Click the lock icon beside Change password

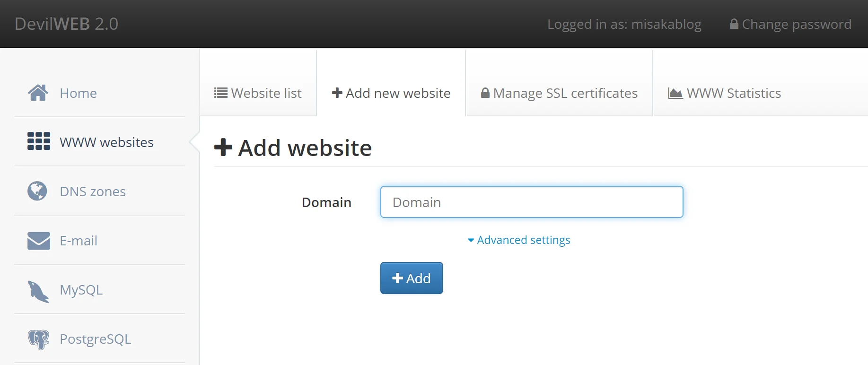734,24
